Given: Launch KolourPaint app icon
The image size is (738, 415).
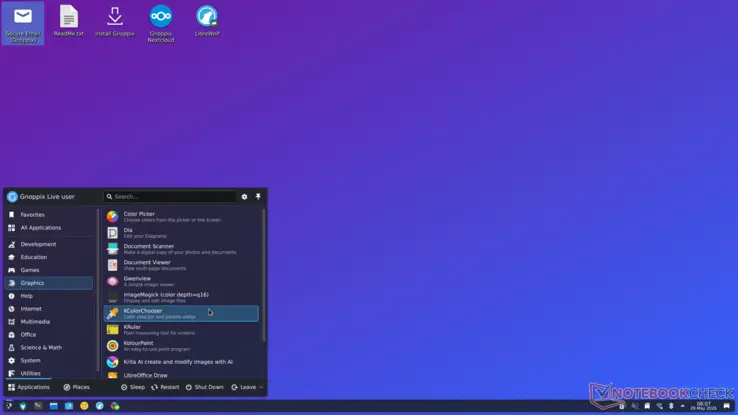Looking at the screenshot, I should pyautogui.click(x=112, y=346).
